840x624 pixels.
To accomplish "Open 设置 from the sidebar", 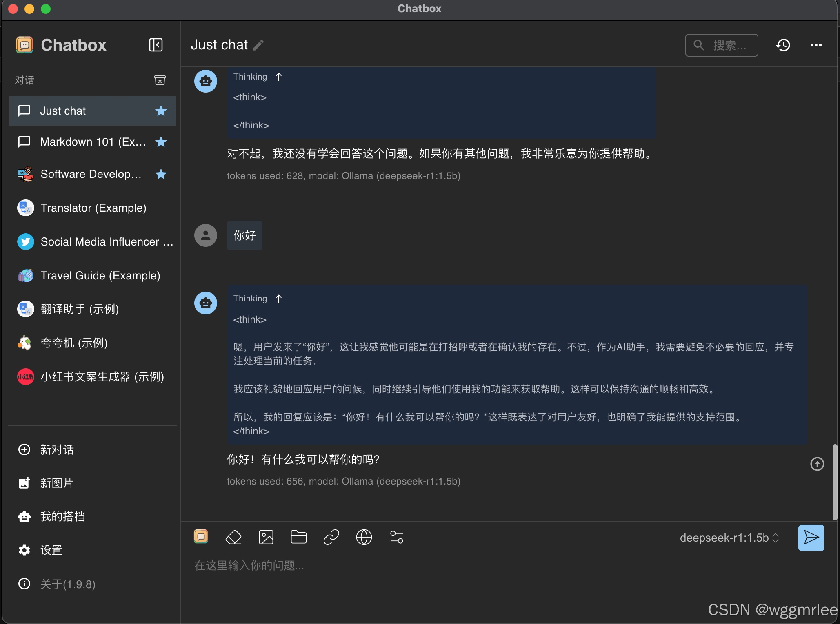I will click(51, 550).
